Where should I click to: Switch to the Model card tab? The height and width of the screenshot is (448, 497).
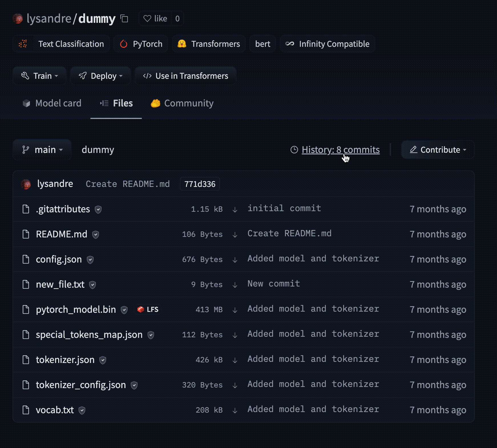(52, 103)
